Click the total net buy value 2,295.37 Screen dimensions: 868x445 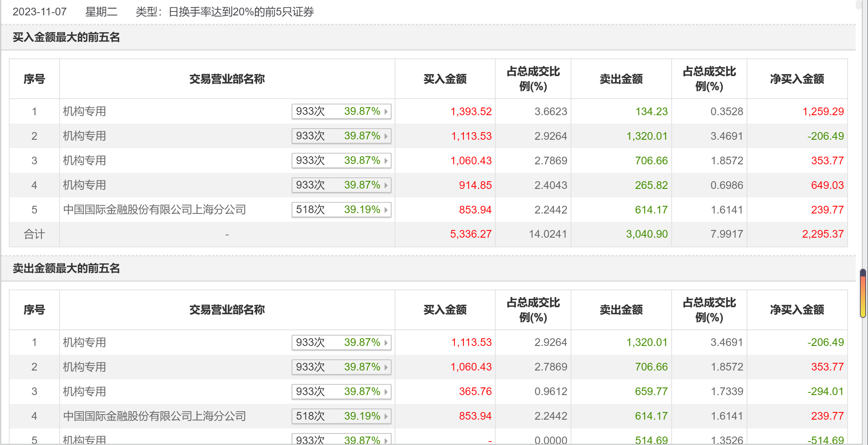tap(823, 234)
